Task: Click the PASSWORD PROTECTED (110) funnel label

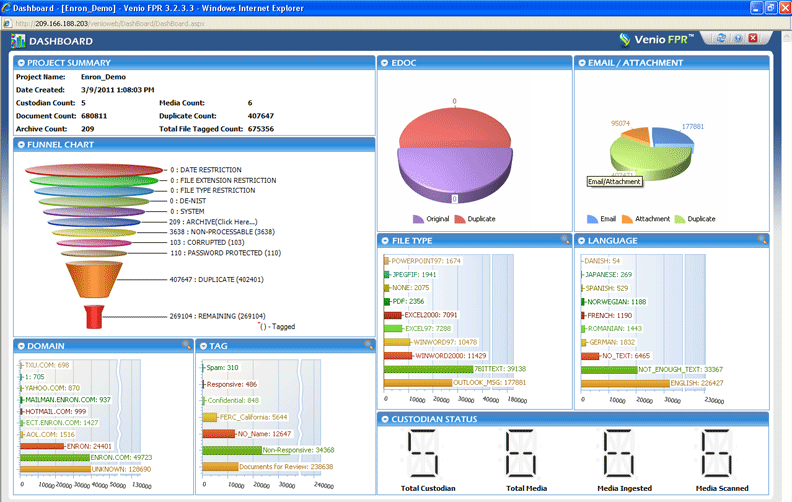Action: click(x=226, y=253)
